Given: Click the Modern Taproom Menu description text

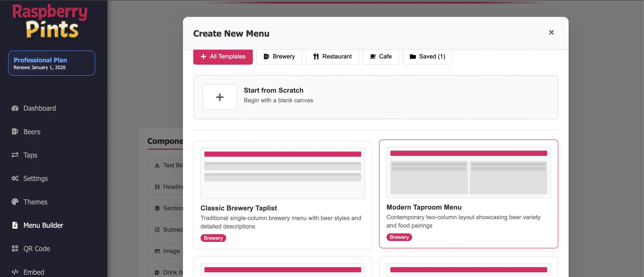Looking at the screenshot, I should (463, 221).
